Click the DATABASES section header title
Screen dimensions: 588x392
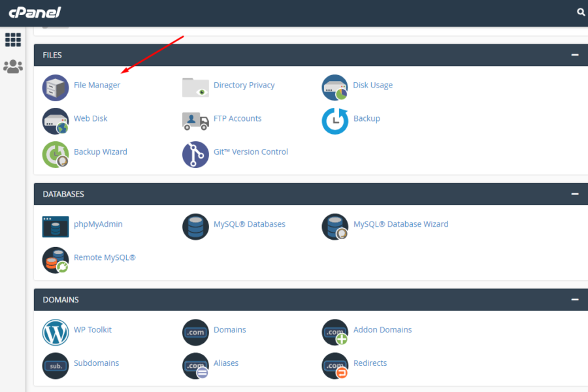click(x=63, y=194)
